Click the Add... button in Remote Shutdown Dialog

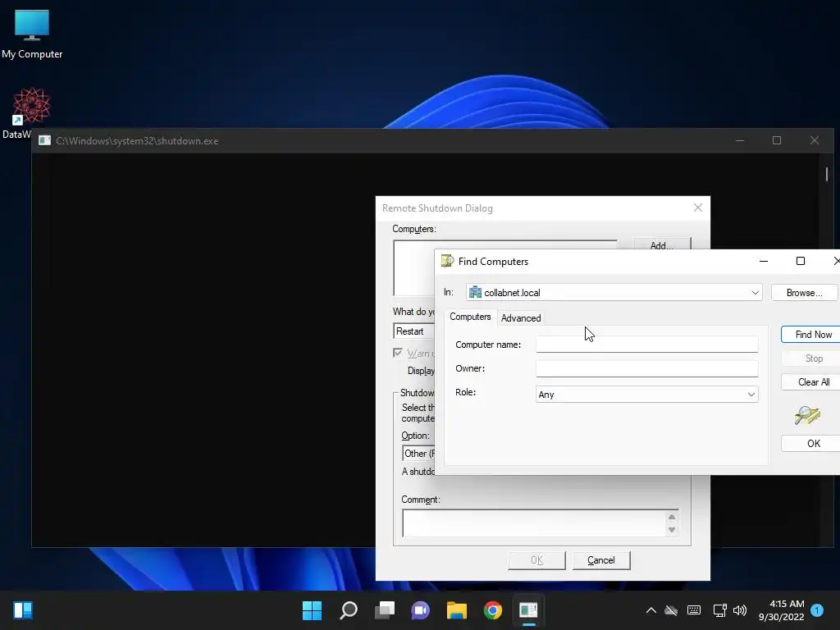click(x=662, y=244)
